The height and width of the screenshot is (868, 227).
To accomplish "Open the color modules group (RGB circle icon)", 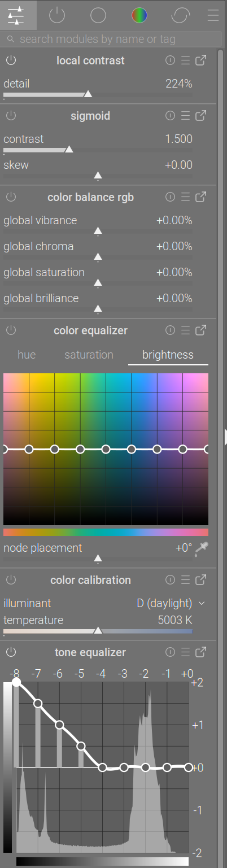I will coord(139,15).
